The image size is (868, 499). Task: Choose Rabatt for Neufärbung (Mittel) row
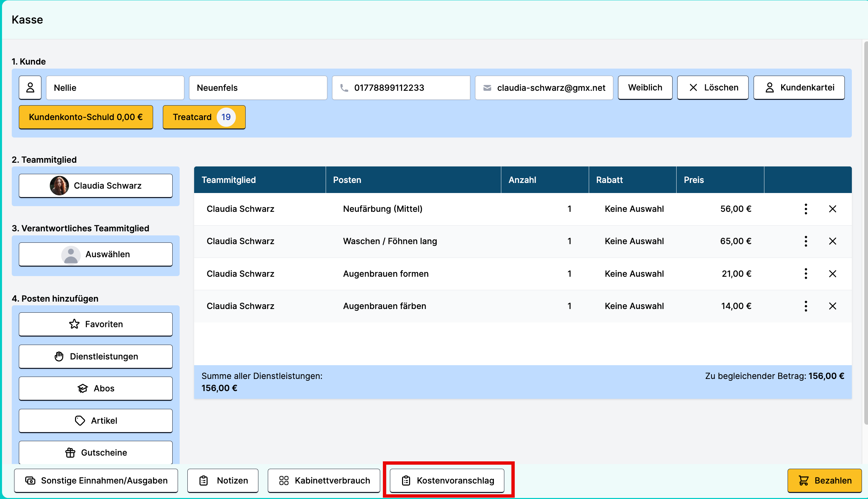click(x=634, y=209)
